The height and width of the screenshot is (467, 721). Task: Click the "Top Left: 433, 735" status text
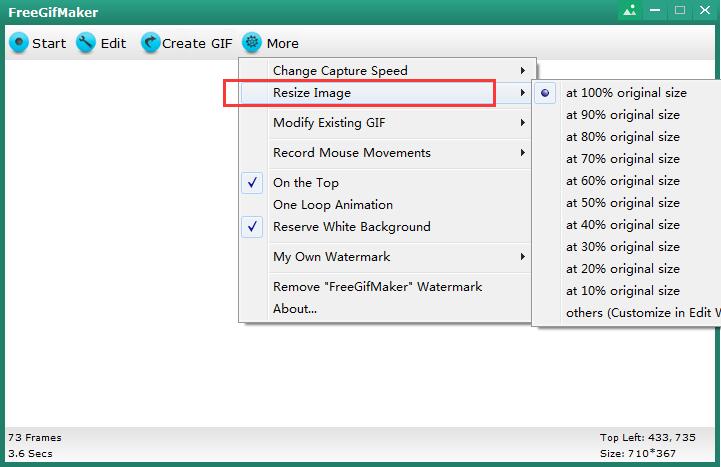tap(647, 438)
